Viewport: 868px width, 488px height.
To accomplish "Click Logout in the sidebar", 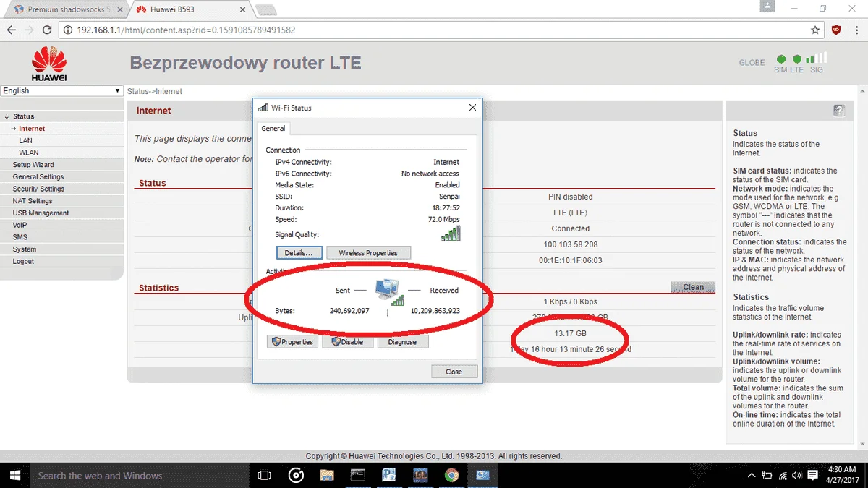I will coord(23,262).
